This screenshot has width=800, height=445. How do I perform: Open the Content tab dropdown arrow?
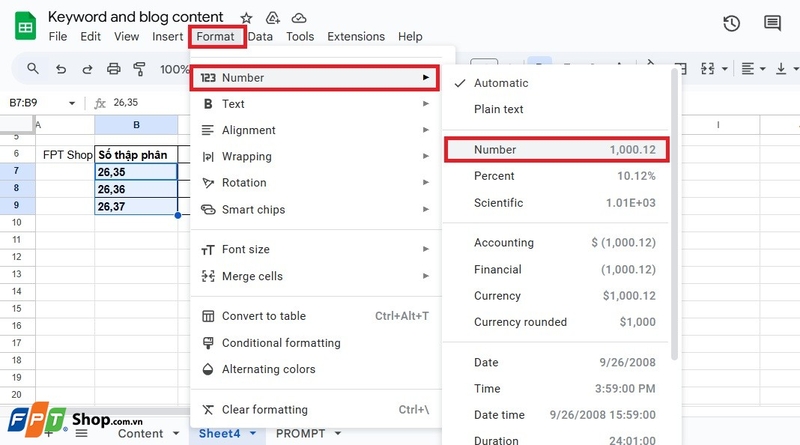coord(176,433)
